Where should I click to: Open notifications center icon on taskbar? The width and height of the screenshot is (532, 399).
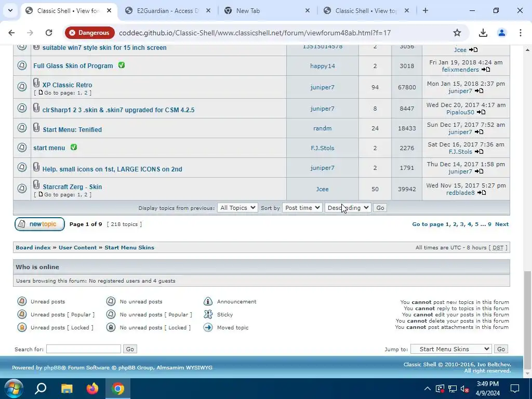coord(515,389)
